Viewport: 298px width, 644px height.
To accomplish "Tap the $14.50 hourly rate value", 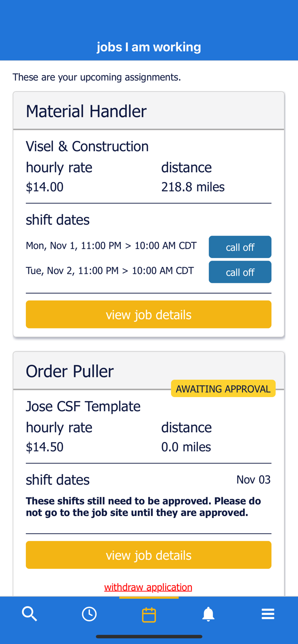I will pos(45,447).
